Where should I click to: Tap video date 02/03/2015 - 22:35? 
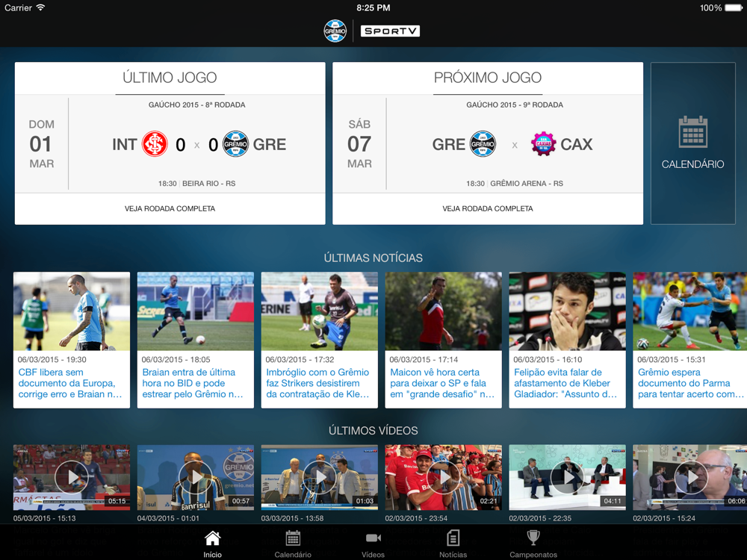tap(540, 518)
